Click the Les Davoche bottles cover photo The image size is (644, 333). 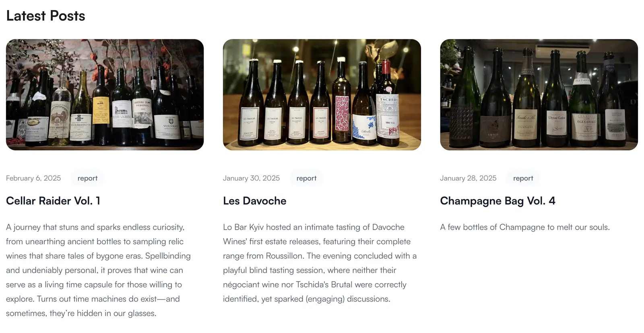coord(322,95)
